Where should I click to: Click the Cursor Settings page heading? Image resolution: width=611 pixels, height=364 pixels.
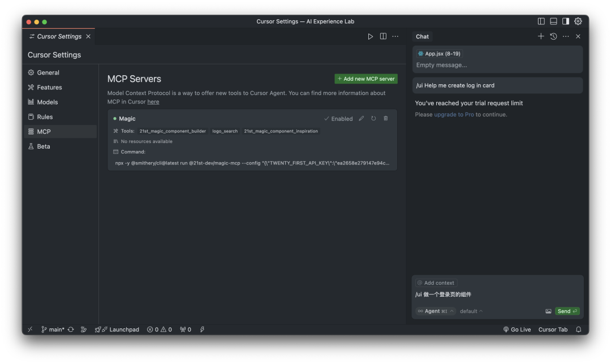click(x=54, y=55)
